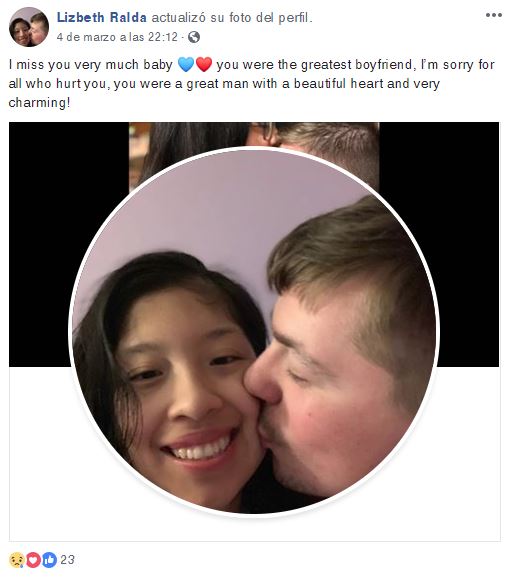Viewport: 510px width, 577px height.
Task: Click the blue thumbs-up like reaction icon
Action: click(49, 560)
